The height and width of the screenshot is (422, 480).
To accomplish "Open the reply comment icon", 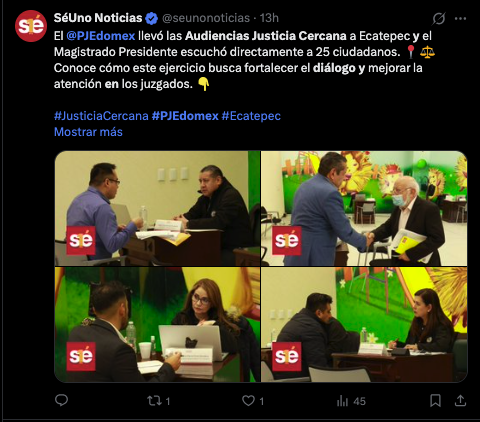I will point(61,400).
